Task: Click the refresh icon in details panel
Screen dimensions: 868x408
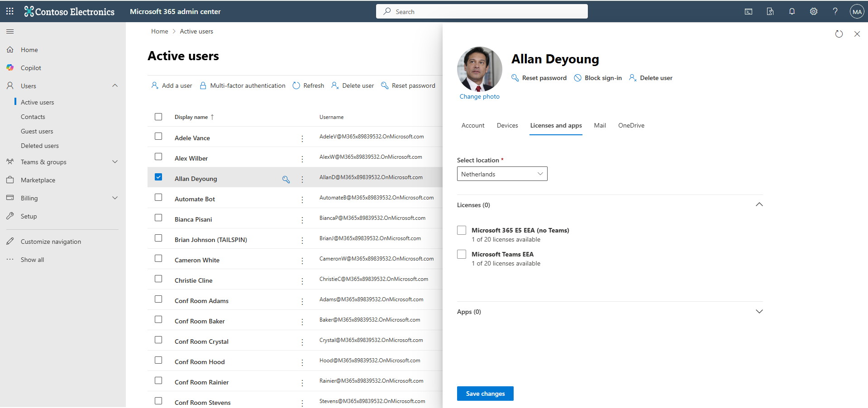Action: pos(839,34)
